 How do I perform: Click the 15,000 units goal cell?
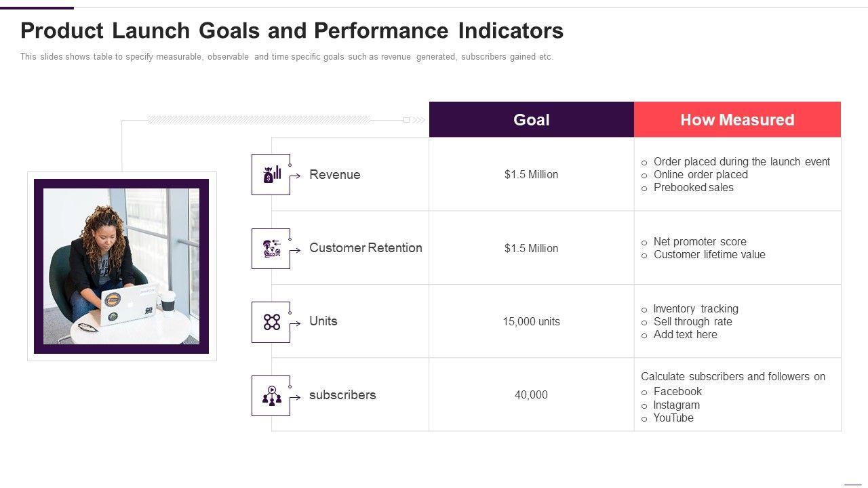pyautogui.click(x=531, y=322)
